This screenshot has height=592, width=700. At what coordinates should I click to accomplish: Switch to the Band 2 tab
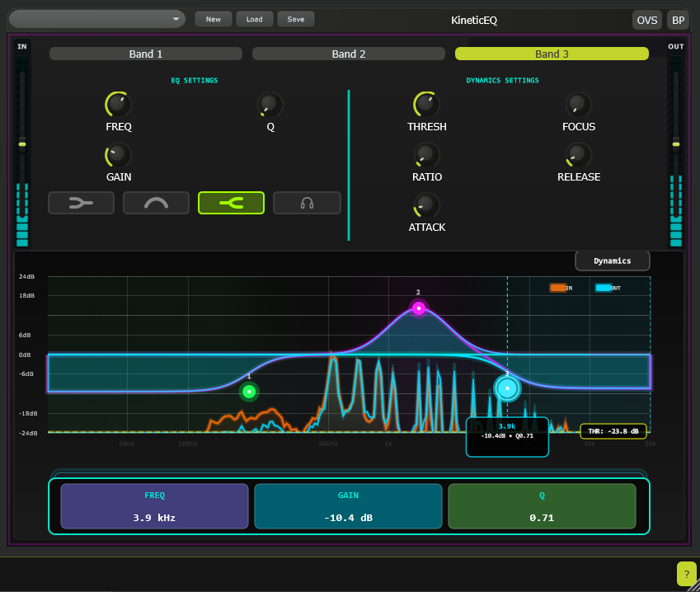(348, 53)
